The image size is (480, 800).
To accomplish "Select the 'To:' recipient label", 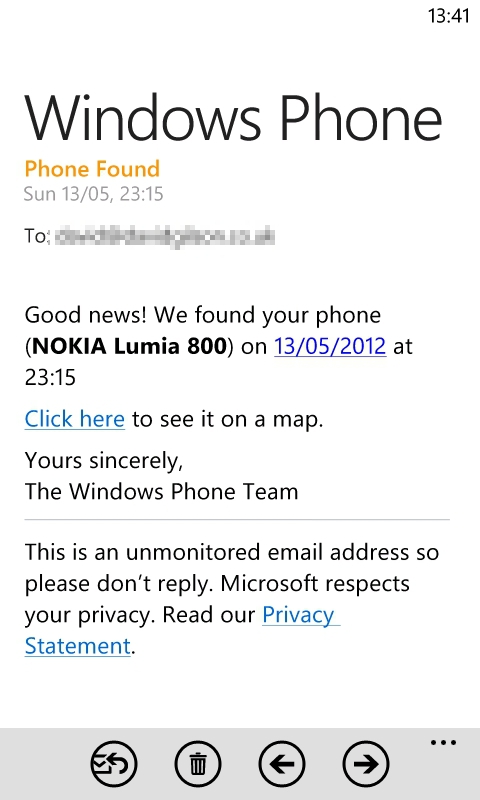I will coord(36,236).
